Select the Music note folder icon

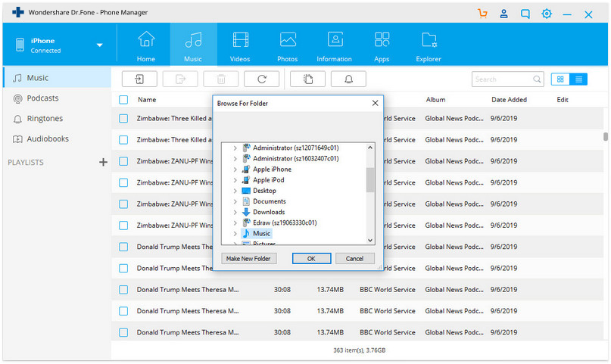[246, 234]
